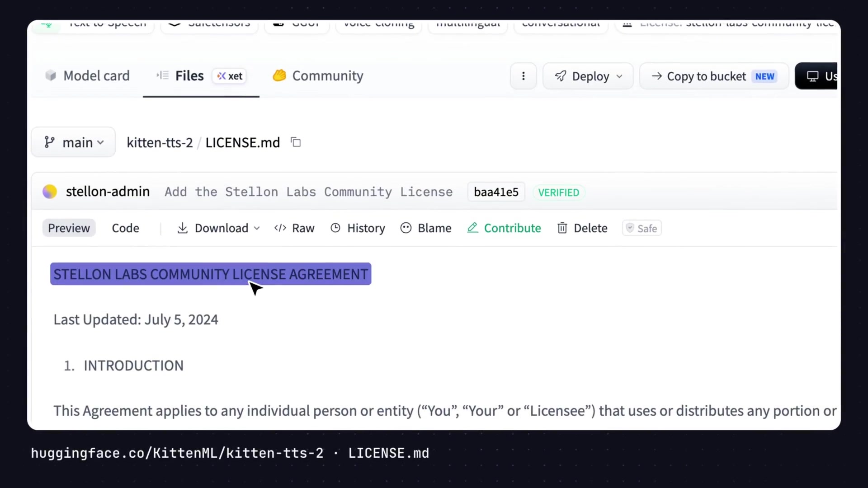The image size is (868, 488).
Task: Click the Blame face icon
Action: [x=406, y=228]
